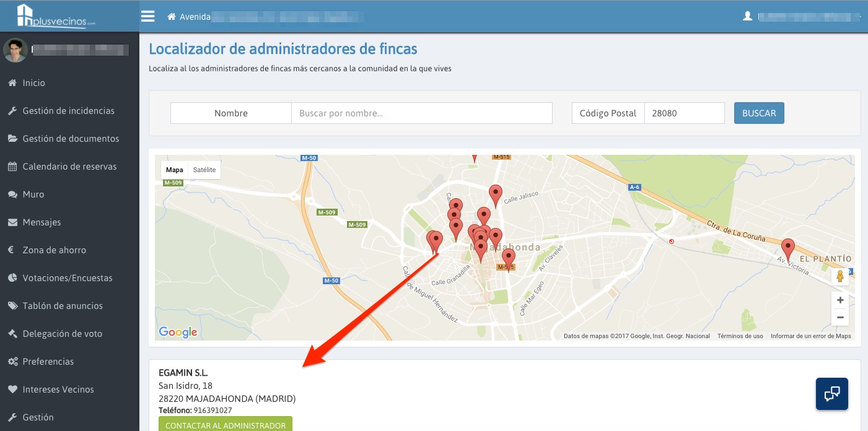Open the chat widget button
Screen dimensions: 868x431
(x=832, y=394)
